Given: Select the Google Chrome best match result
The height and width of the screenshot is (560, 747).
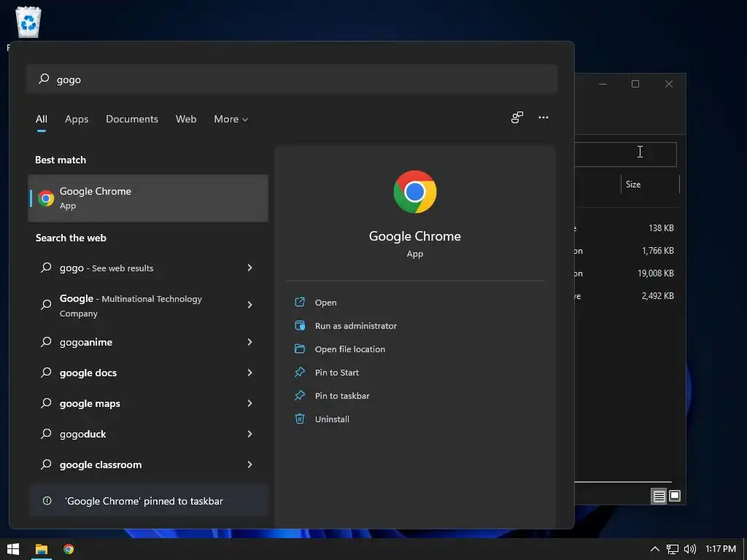Looking at the screenshot, I should (x=148, y=198).
